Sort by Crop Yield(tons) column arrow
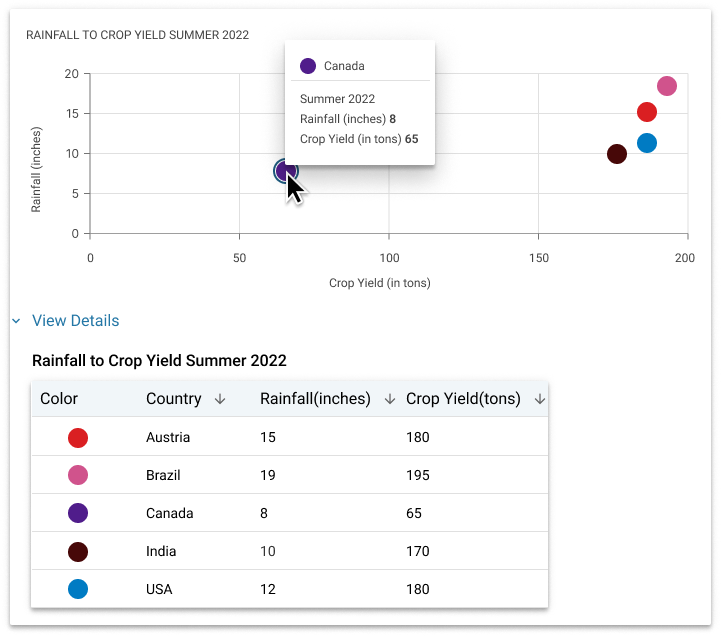 coord(539,399)
